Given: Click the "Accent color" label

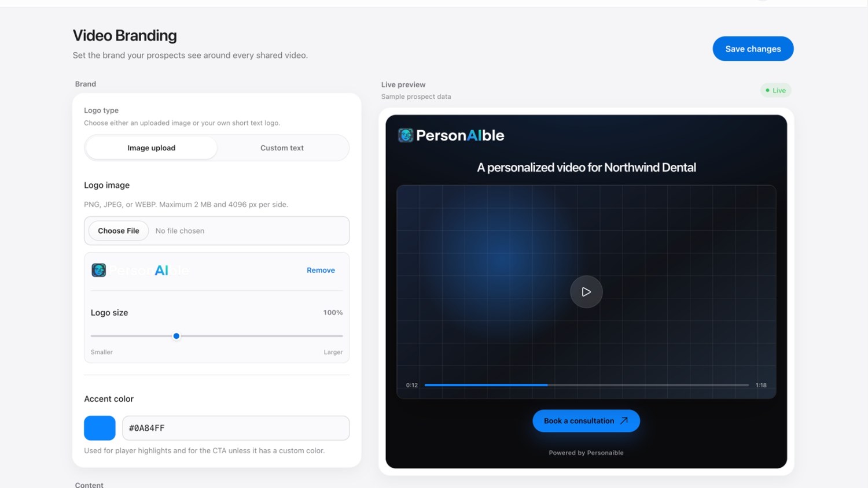Looking at the screenshot, I should coord(109,399).
